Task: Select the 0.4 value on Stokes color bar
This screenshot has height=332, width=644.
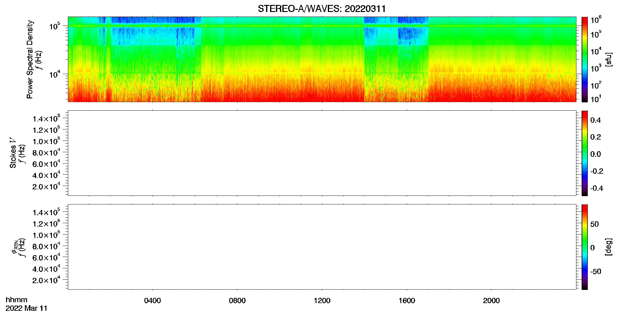Action: 595,120
